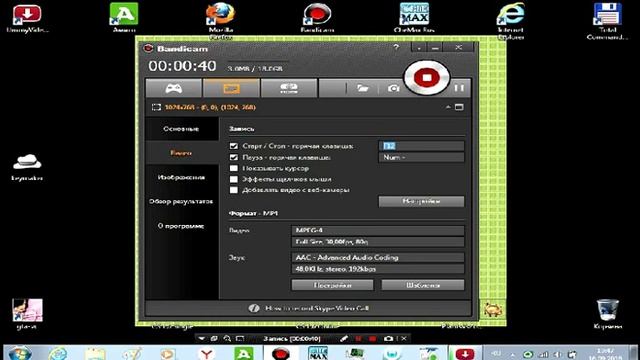
Task: Open How to record Skype Video Call link
Action: point(317,308)
